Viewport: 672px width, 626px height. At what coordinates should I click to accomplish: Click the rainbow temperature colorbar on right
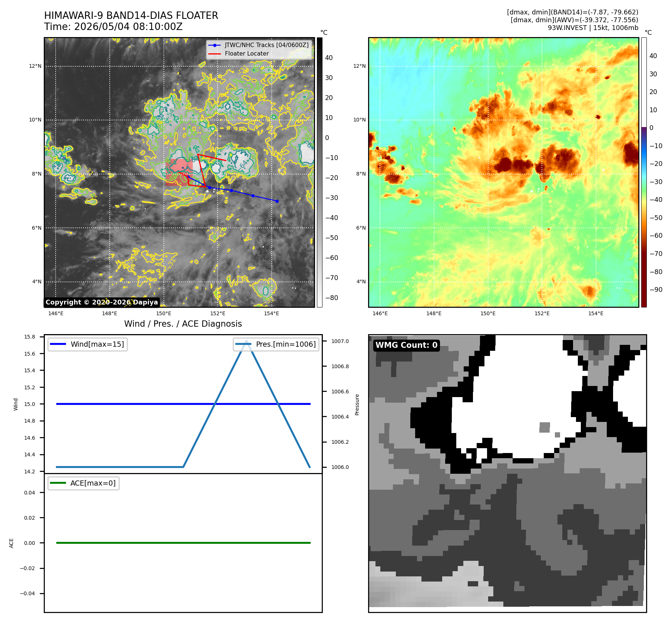pyautogui.click(x=644, y=172)
